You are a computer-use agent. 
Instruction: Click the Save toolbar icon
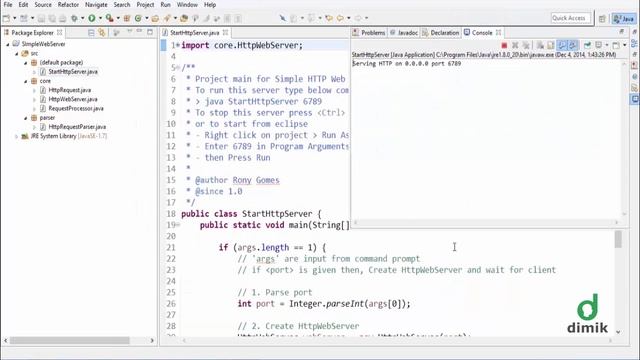pos(41,18)
